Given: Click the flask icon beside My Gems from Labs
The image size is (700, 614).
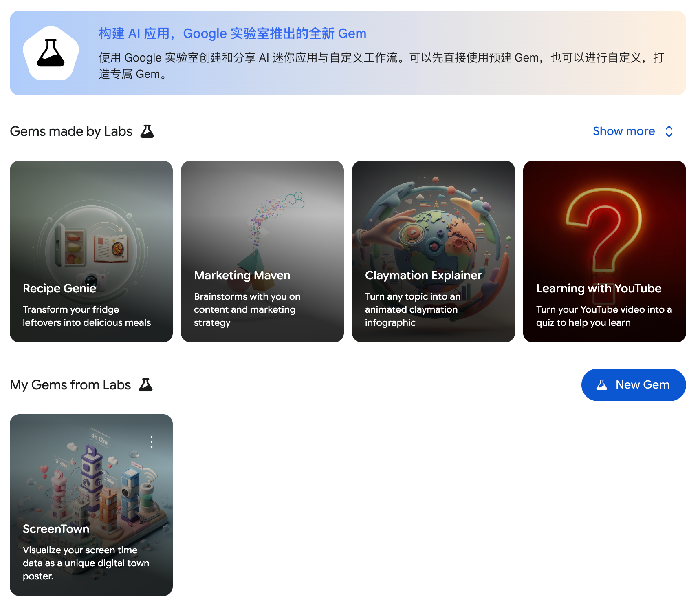Looking at the screenshot, I should (x=146, y=385).
